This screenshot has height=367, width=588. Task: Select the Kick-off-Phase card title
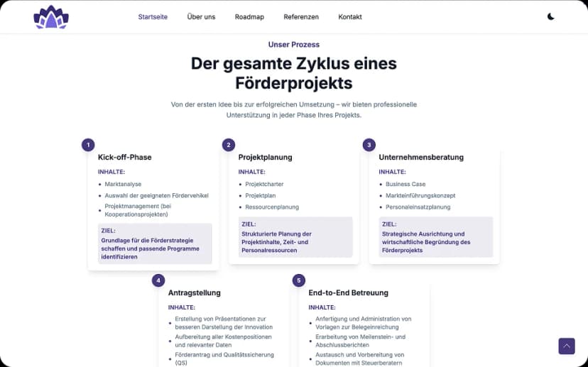click(125, 157)
